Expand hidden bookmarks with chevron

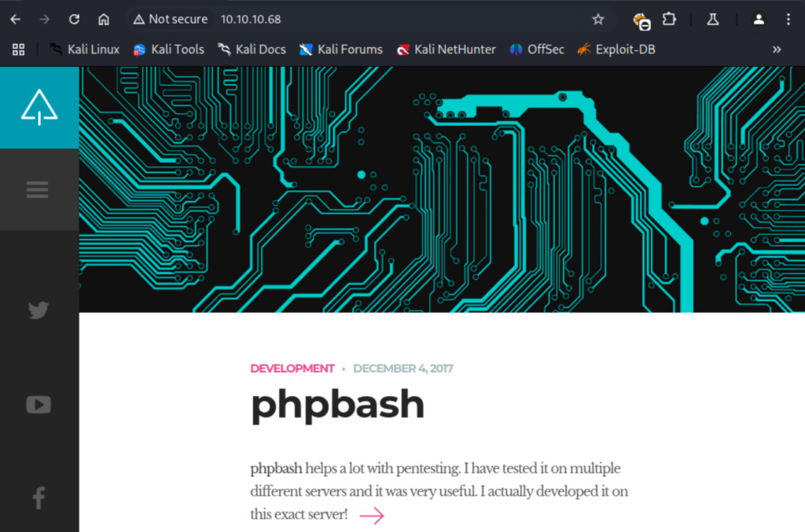point(777,49)
